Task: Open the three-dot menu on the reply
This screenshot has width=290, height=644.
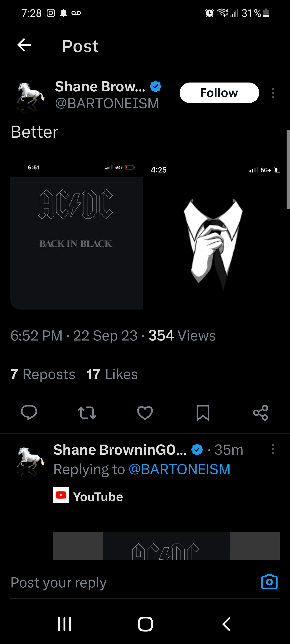Action: pyautogui.click(x=273, y=449)
